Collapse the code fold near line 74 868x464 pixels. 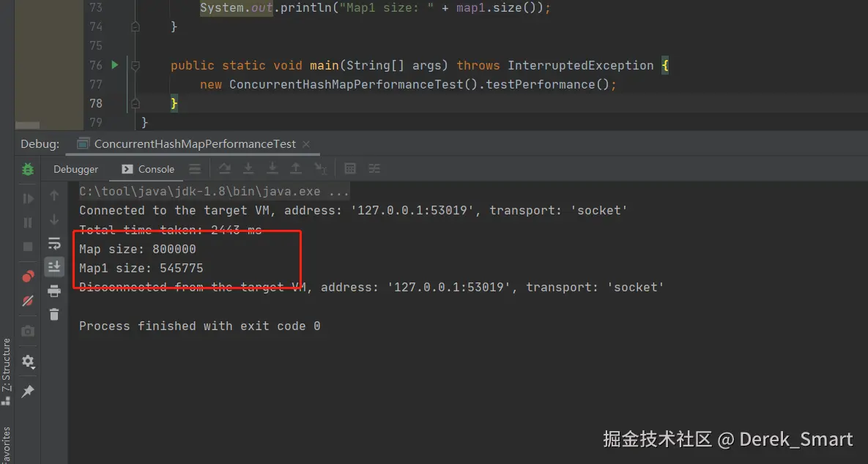point(134,24)
